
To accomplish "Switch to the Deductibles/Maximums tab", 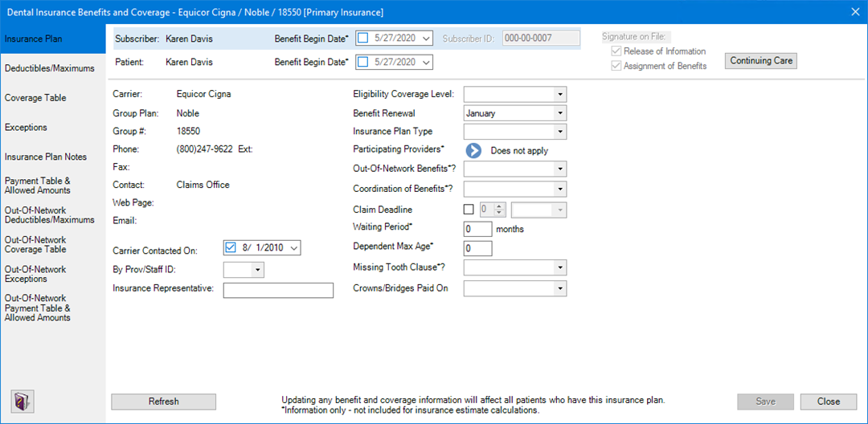I will (50, 68).
